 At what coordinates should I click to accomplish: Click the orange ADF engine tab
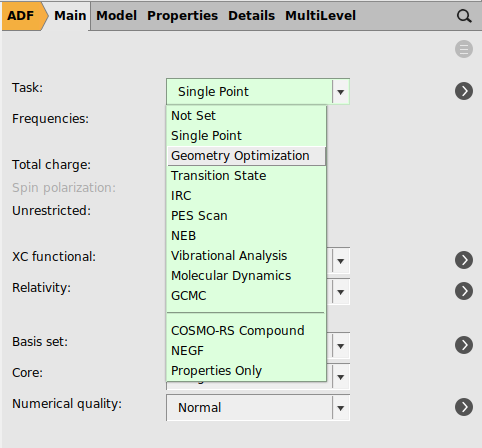pyautogui.click(x=24, y=16)
